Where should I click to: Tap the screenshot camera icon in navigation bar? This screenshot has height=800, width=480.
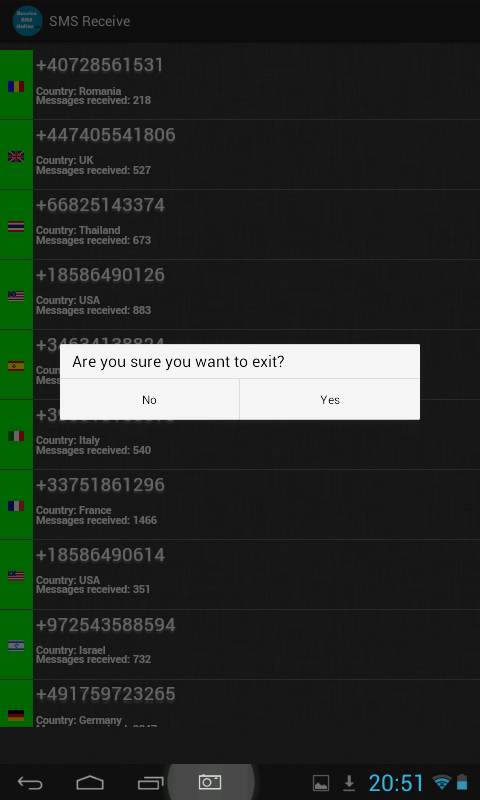pyautogui.click(x=210, y=782)
